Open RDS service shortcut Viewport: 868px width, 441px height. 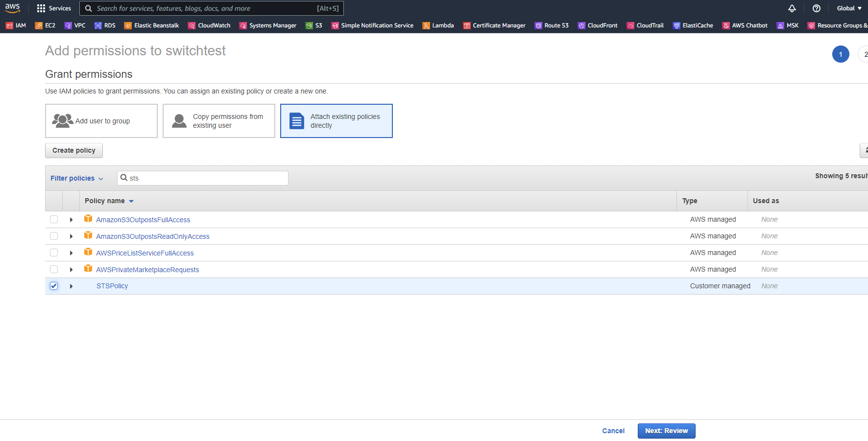[x=105, y=25]
